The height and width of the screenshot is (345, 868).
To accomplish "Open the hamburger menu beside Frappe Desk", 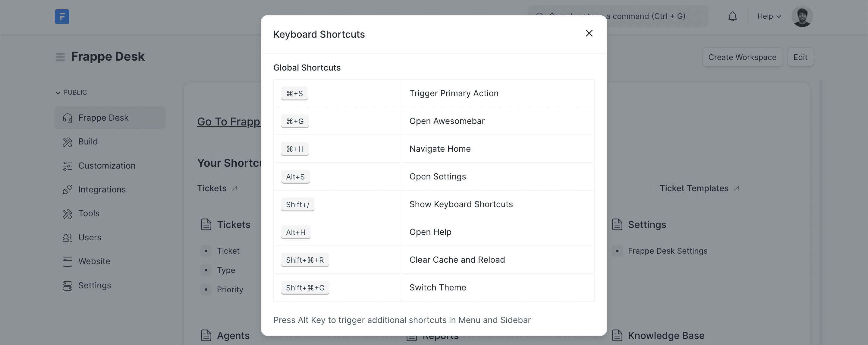I will 60,57.
